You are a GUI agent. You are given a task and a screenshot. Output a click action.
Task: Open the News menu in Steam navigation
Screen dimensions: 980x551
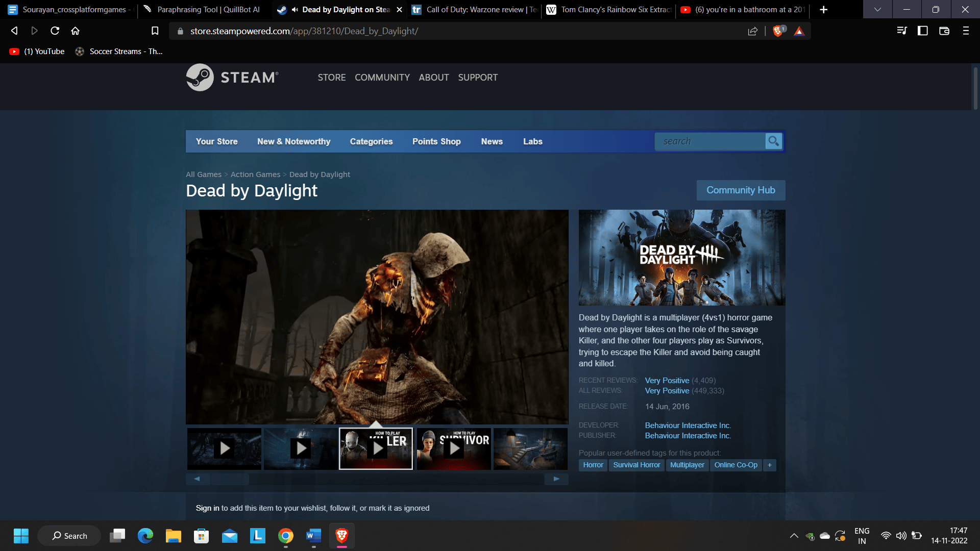(x=492, y=141)
